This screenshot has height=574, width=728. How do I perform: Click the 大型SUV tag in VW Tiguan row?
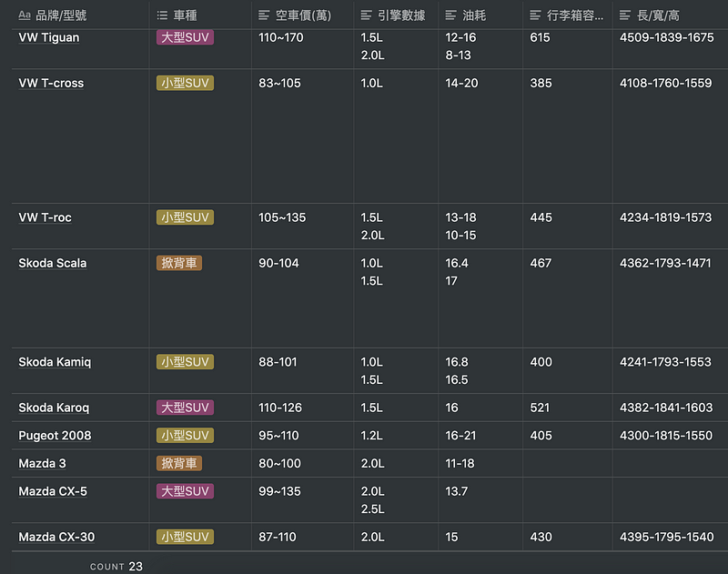click(185, 37)
